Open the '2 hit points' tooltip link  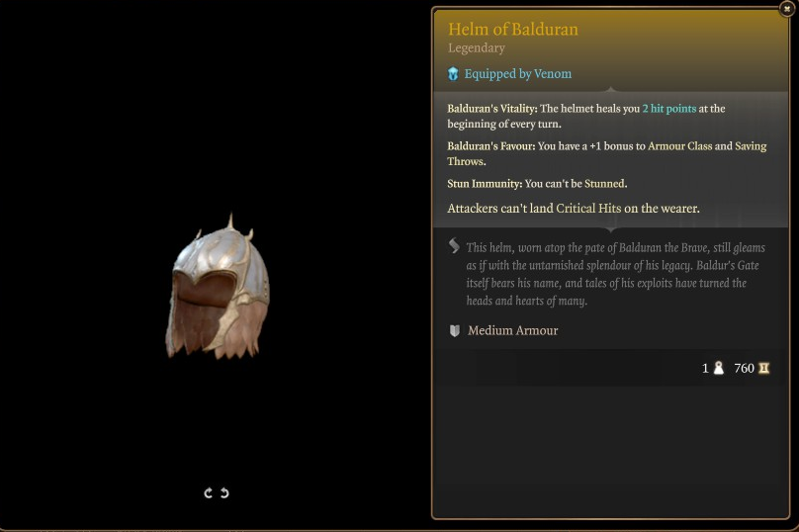[669, 109]
